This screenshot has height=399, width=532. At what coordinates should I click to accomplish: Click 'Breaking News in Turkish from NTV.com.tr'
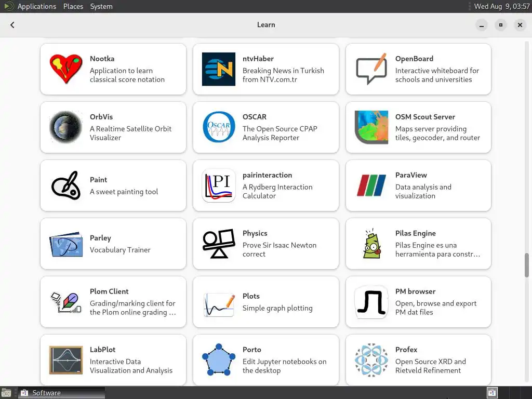click(x=283, y=75)
